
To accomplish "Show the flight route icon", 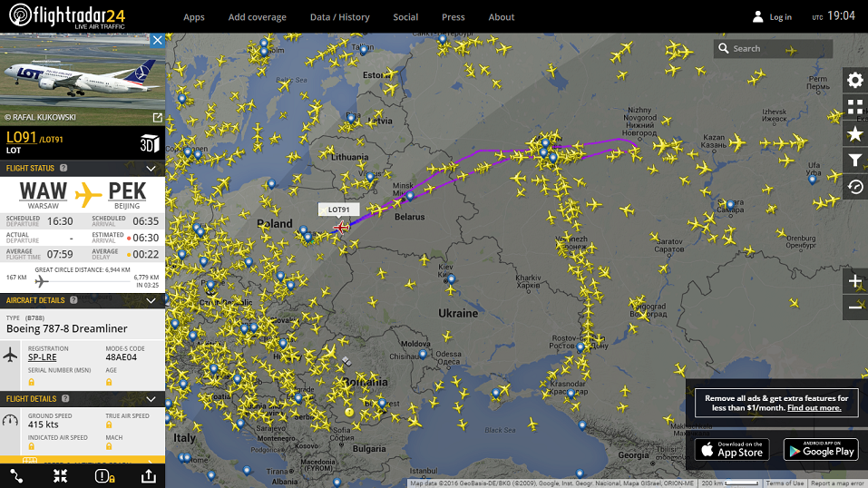I will tap(16, 476).
